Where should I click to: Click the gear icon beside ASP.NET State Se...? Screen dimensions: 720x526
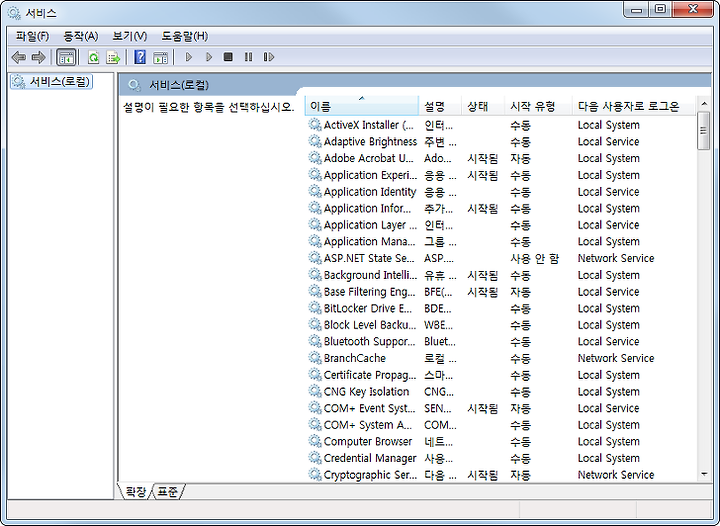point(315,257)
